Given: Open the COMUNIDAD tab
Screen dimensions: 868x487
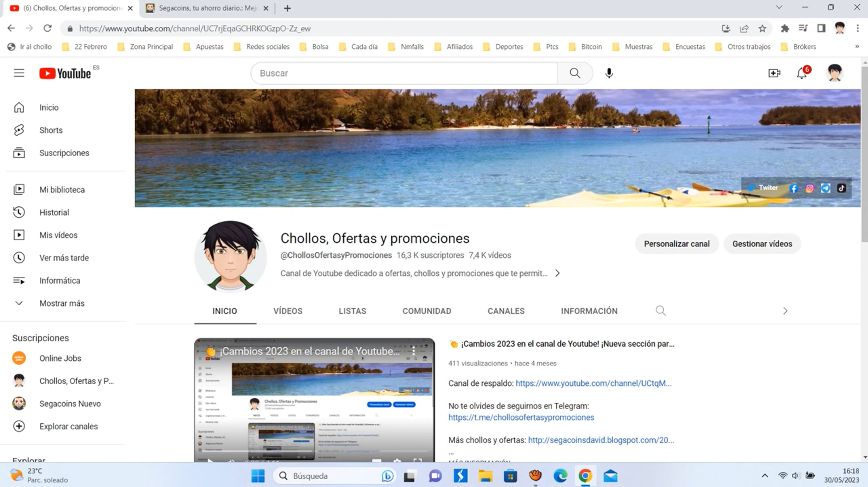Looking at the screenshot, I should (x=427, y=311).
